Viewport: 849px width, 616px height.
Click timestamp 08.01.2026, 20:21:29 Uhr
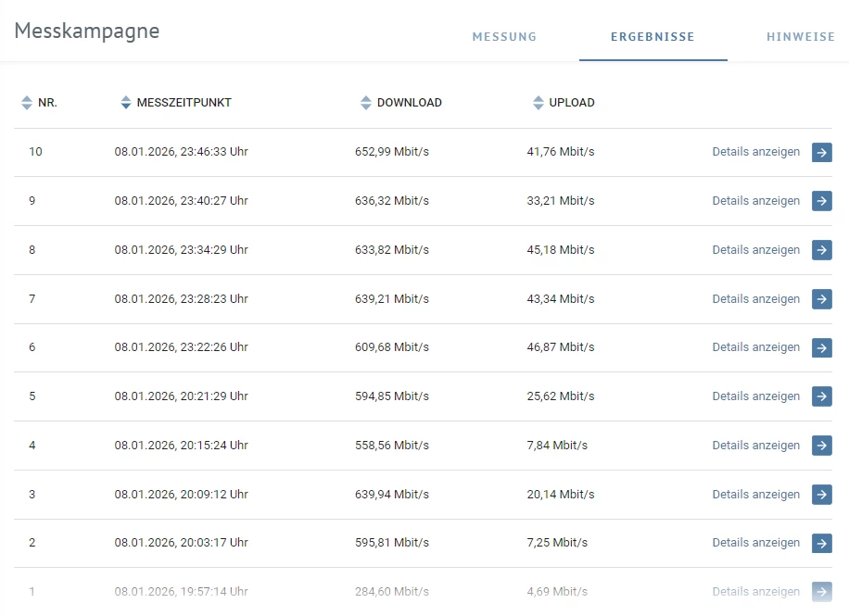click(x=182, y=396)
